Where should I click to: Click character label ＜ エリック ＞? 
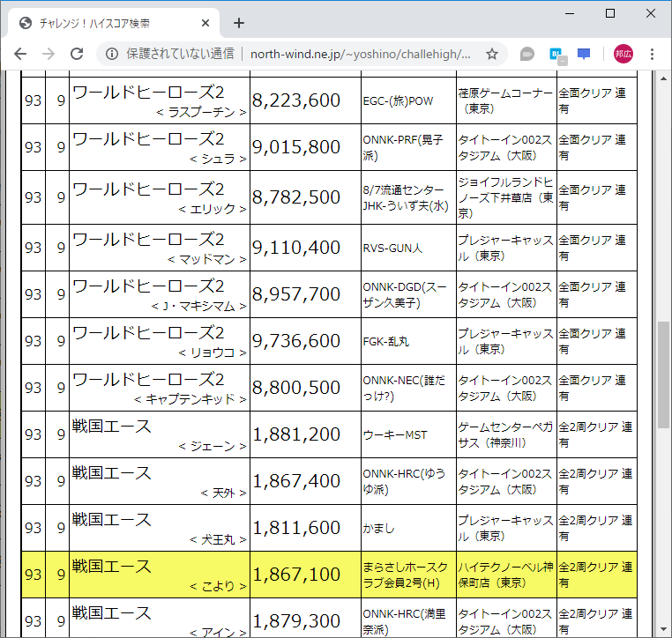pos(213,209)
